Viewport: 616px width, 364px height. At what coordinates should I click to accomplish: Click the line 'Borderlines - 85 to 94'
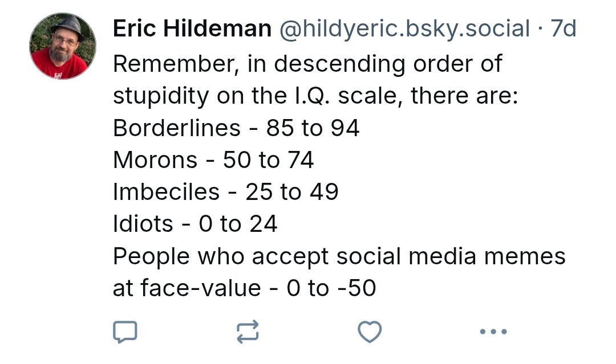point(236,128)
